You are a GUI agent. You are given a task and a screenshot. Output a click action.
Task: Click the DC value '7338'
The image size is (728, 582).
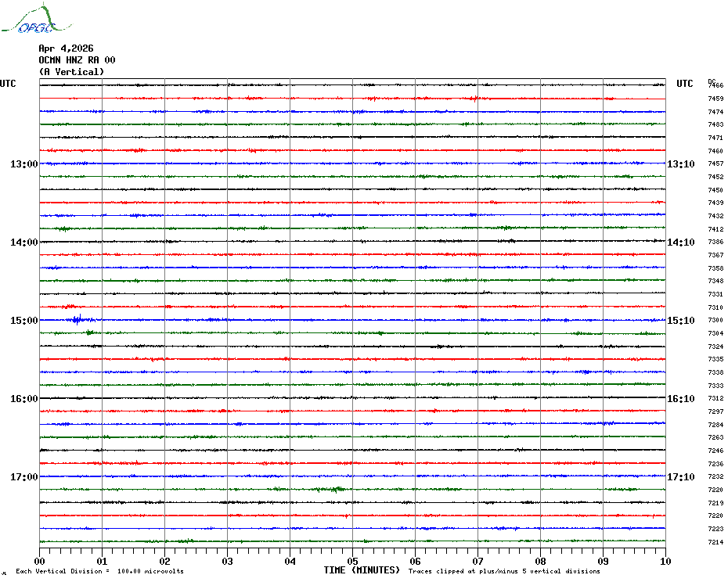coord(715,372)
